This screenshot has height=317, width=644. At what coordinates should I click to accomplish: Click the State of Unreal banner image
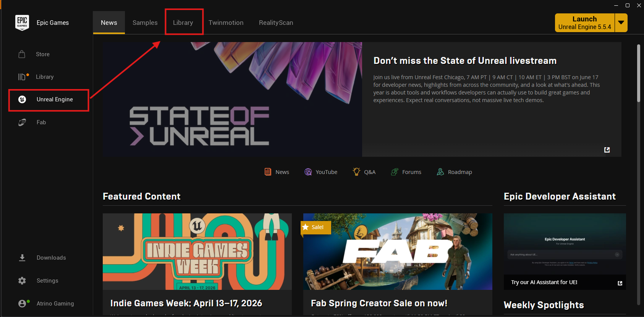coord(232,99)
